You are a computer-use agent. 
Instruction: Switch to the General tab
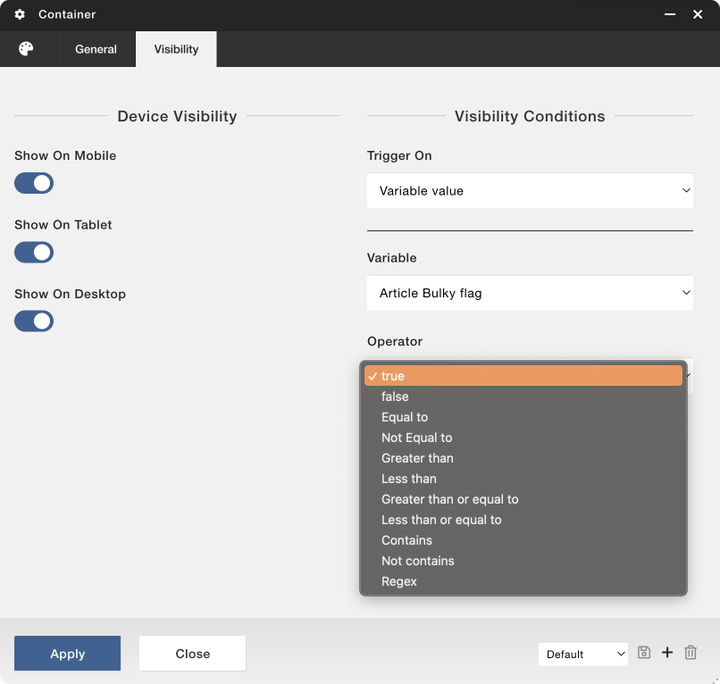pos(96,49)
